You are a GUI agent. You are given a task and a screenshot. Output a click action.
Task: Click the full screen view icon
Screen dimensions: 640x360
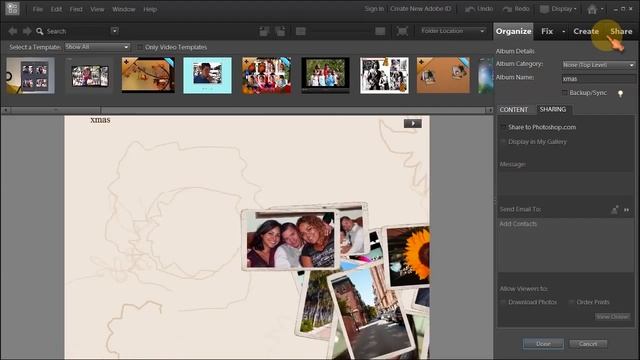402,31
